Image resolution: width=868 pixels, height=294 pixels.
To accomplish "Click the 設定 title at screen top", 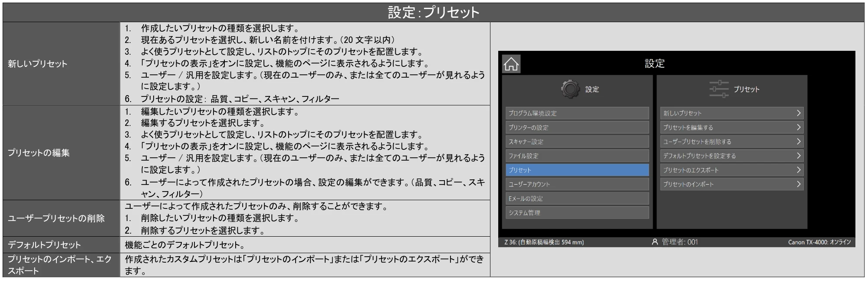I will tap(654, 64).
